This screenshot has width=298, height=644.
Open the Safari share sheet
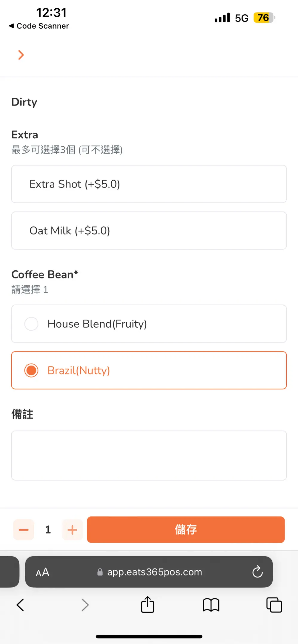click(x=148, y=605)
